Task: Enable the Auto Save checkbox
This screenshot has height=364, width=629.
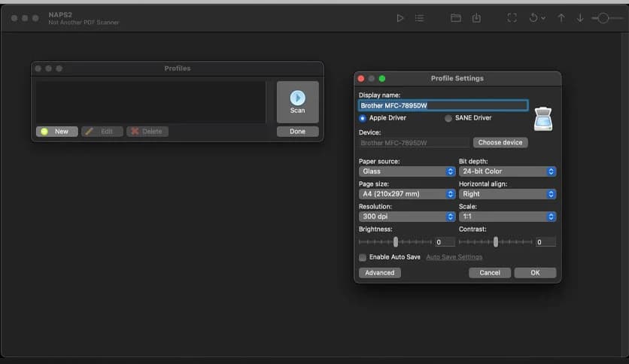Action: (363, 257)
